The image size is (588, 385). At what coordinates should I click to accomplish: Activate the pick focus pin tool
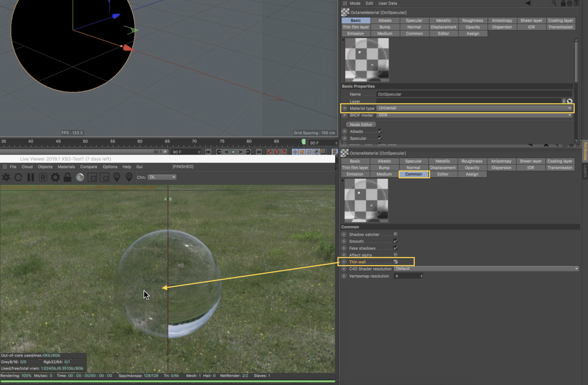click(117, 177)
